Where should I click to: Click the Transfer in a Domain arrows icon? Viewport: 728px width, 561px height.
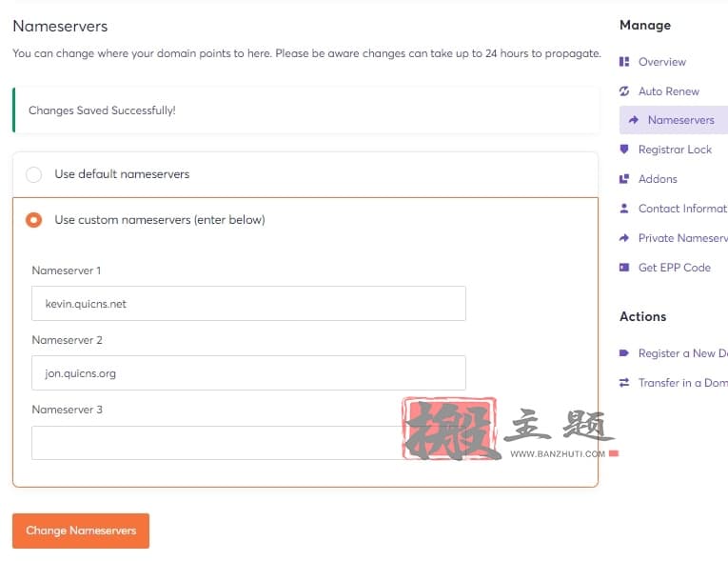(624, 383)
